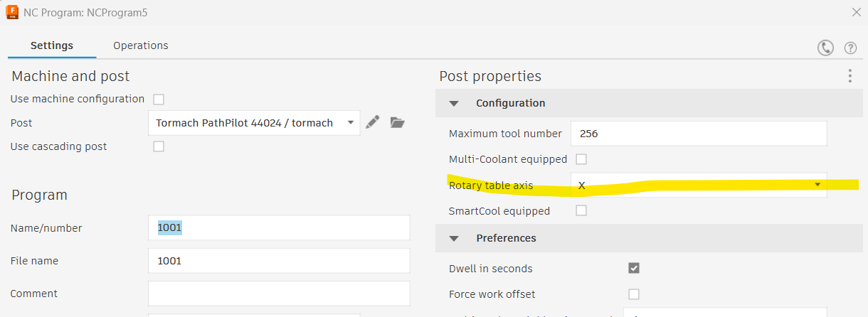Click the phone support icon
Viewport: 868px width, 317px height.
pyautogui.click(x=825, y=48)
